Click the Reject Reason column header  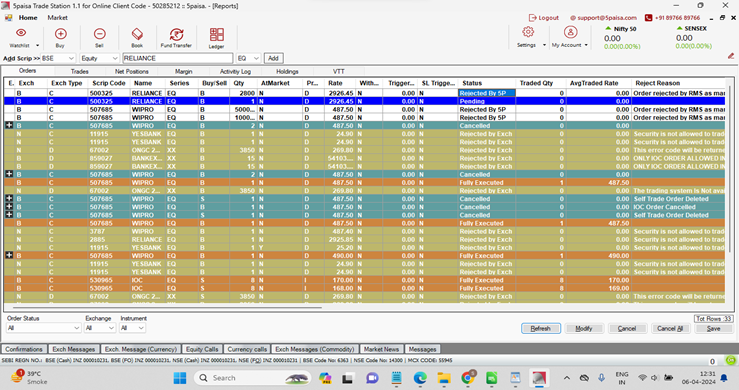[678, 83]
